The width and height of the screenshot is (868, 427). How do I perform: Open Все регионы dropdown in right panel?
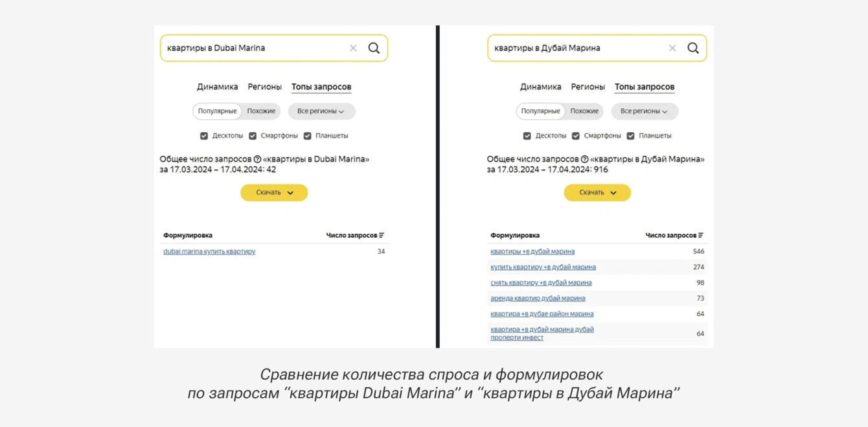point(645,111)
